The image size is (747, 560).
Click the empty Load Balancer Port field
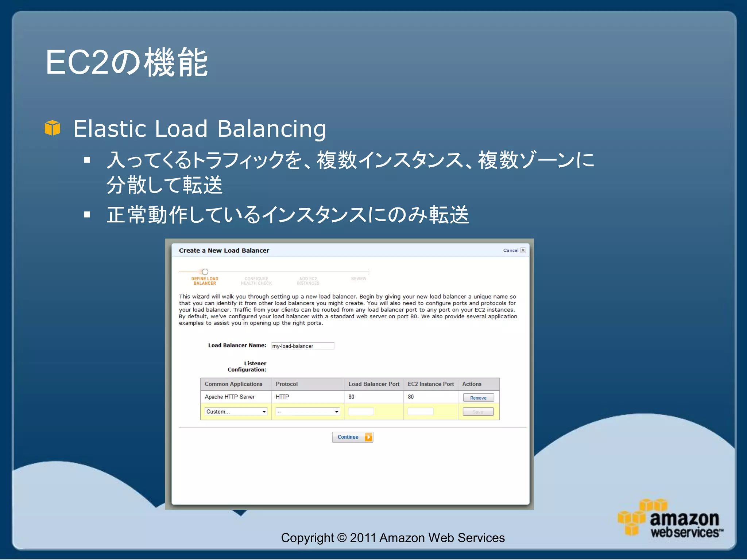point(361,412)
